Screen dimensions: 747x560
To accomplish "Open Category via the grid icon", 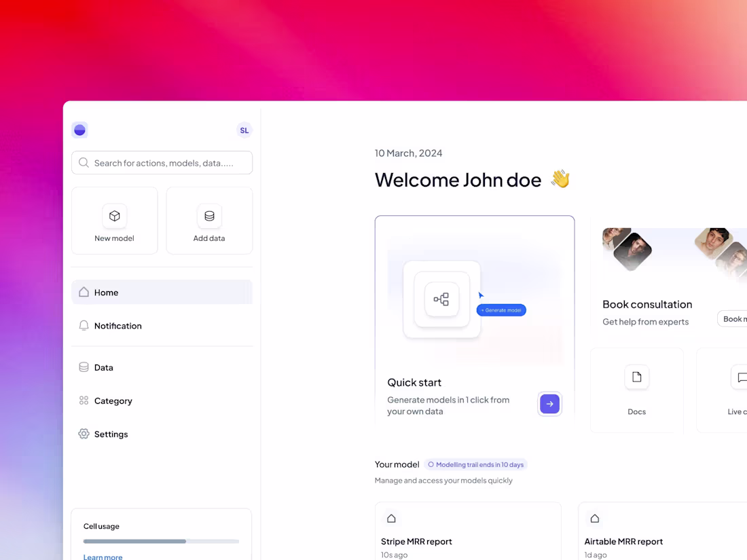I will click(x=83, y=400).
